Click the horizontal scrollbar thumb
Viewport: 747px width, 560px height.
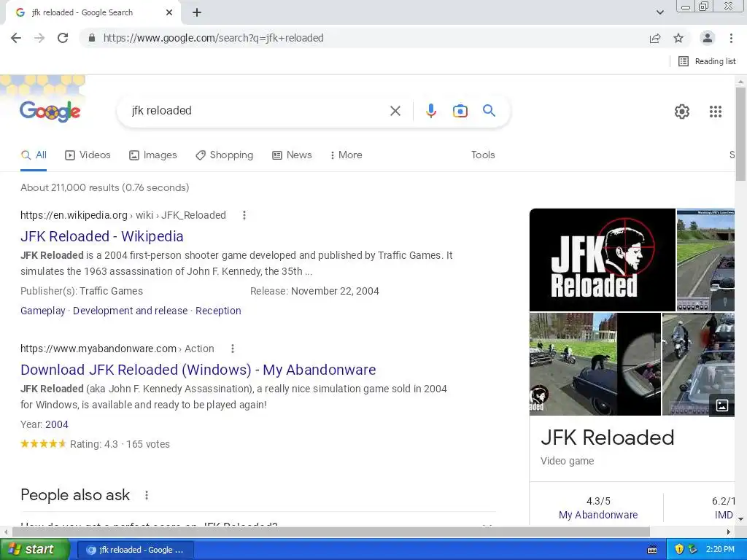click(x=331, y=532)
